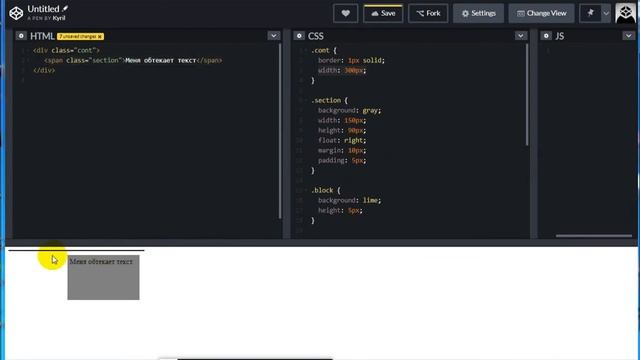Open pen Settings
This screenshot has width=640, height=360.
tap(478, 13)
